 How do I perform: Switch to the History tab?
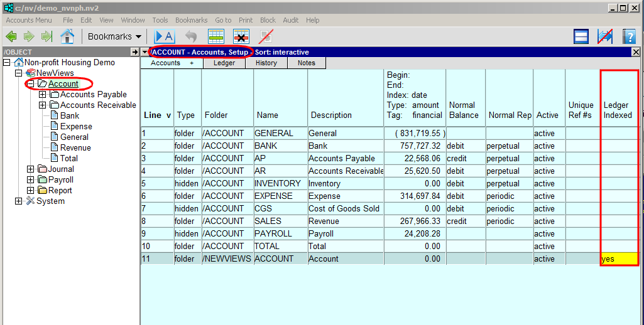point(266,63)
